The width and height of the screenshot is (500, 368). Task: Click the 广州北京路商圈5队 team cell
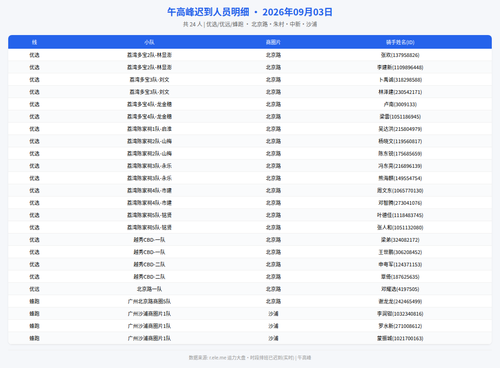(x=149, y=302)
